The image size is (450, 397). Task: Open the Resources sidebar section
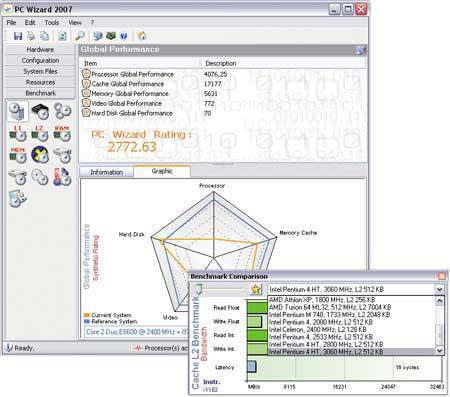point(40,82)
